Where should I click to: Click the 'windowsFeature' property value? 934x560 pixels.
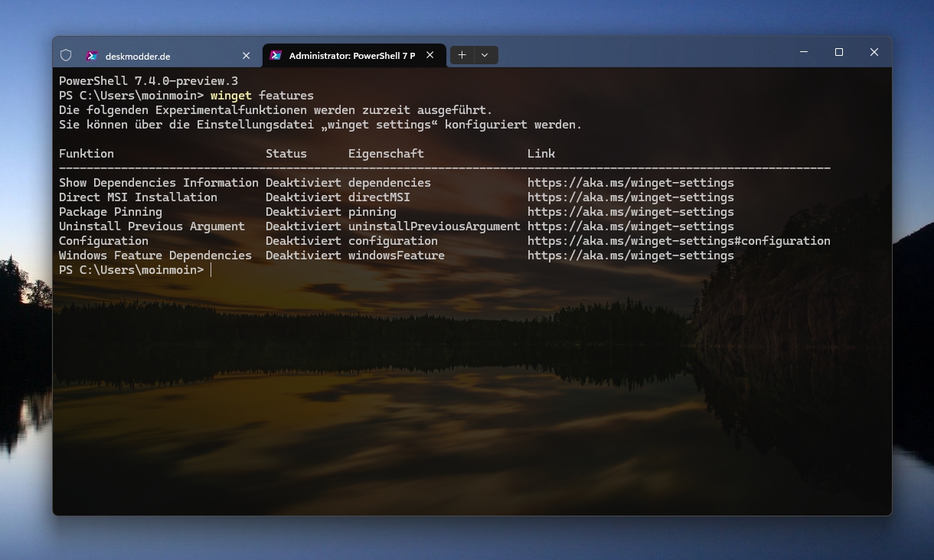(397, 256)
